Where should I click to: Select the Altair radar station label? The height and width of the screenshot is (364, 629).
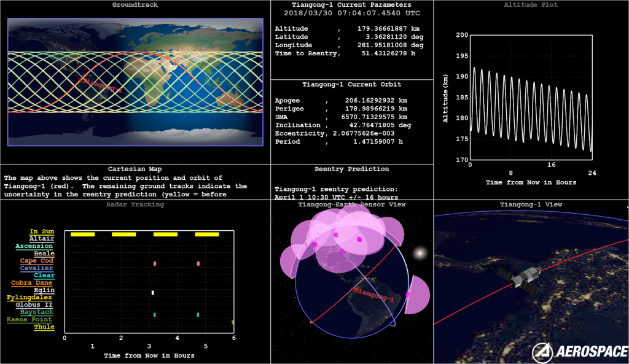[42, 239]
